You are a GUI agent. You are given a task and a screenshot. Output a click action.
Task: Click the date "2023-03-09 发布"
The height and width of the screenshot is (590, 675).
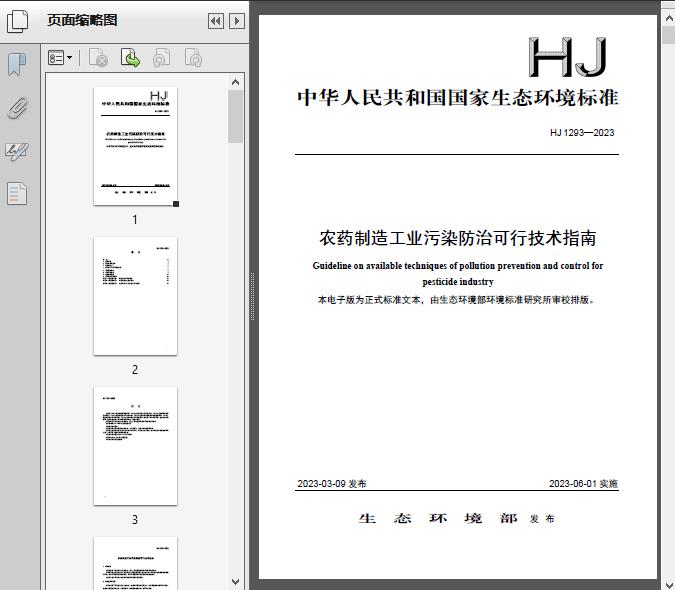(x=332, y=484)
